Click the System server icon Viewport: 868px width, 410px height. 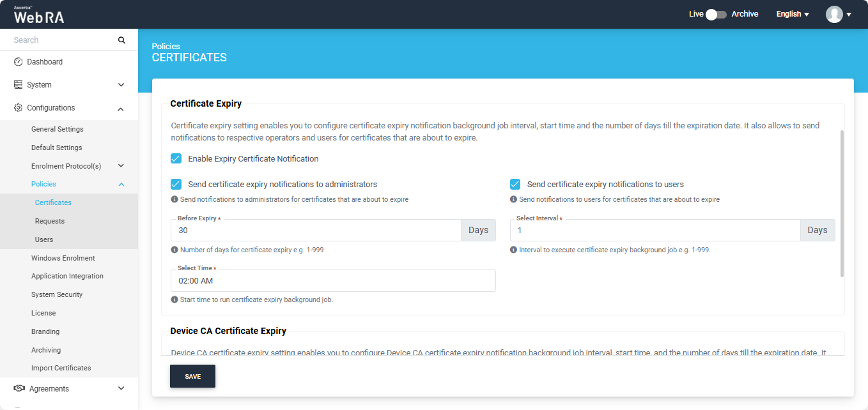[19, 85]
